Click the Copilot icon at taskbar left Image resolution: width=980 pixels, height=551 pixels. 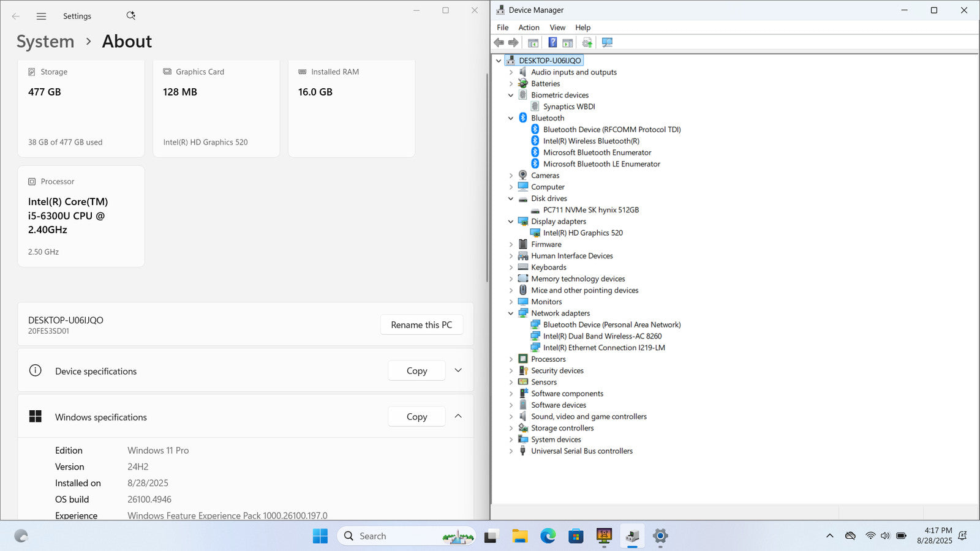click(21, 536)
